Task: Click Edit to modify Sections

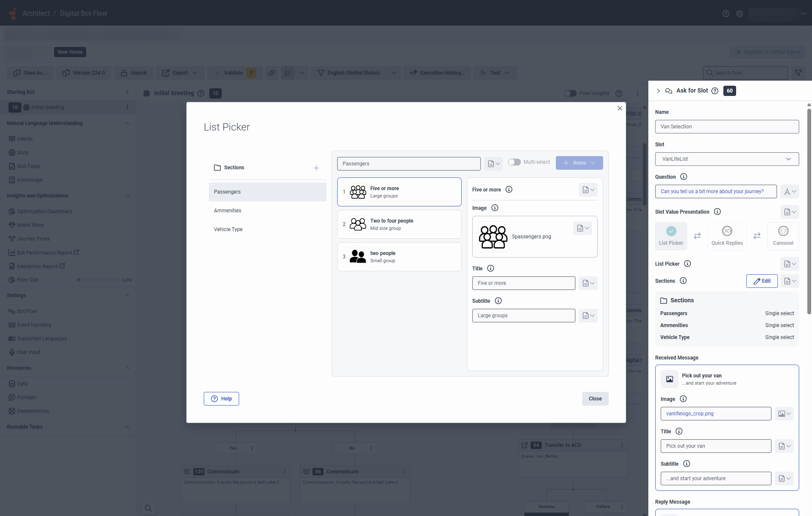Action: coord(762,281)
